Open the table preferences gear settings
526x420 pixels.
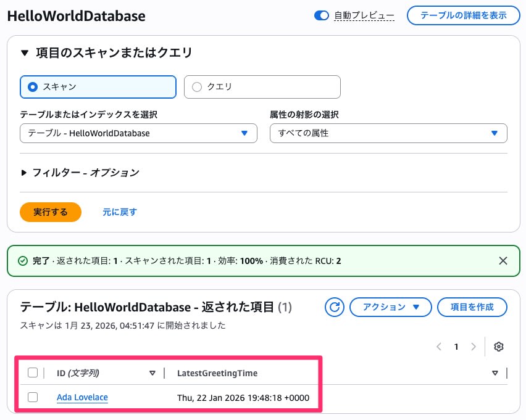[498, 347]
